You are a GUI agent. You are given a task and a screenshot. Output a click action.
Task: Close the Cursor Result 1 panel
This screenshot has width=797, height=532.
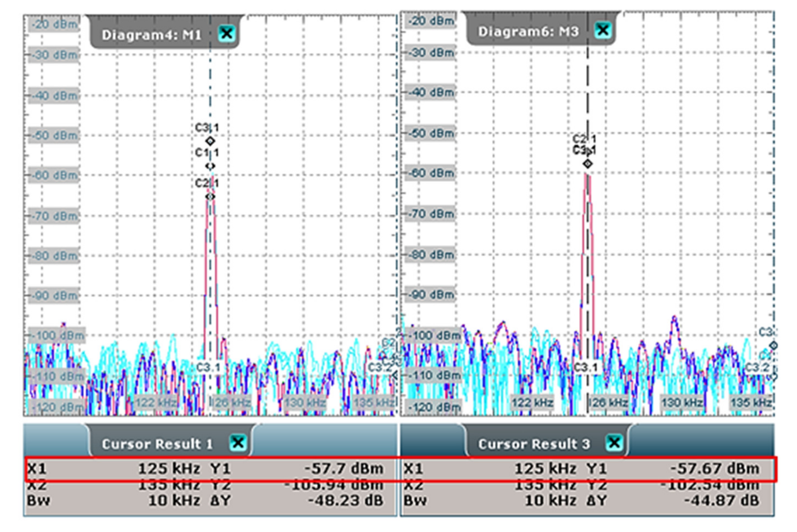point(238,443)
